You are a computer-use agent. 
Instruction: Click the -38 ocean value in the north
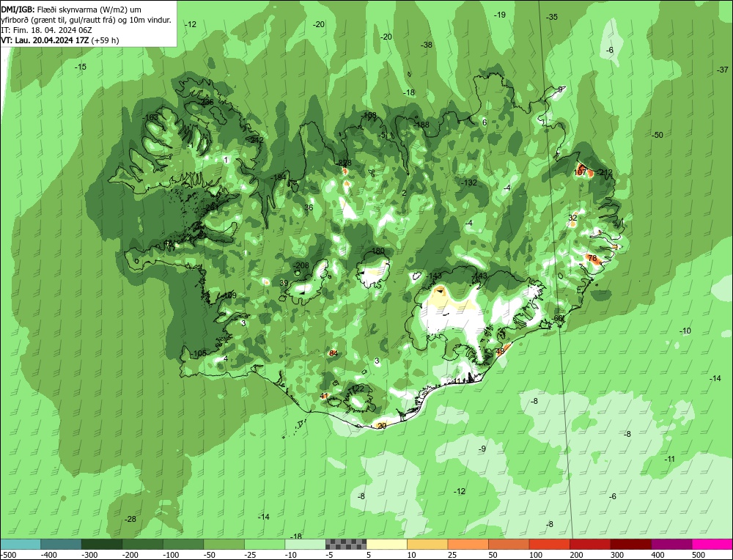(427, 45)
